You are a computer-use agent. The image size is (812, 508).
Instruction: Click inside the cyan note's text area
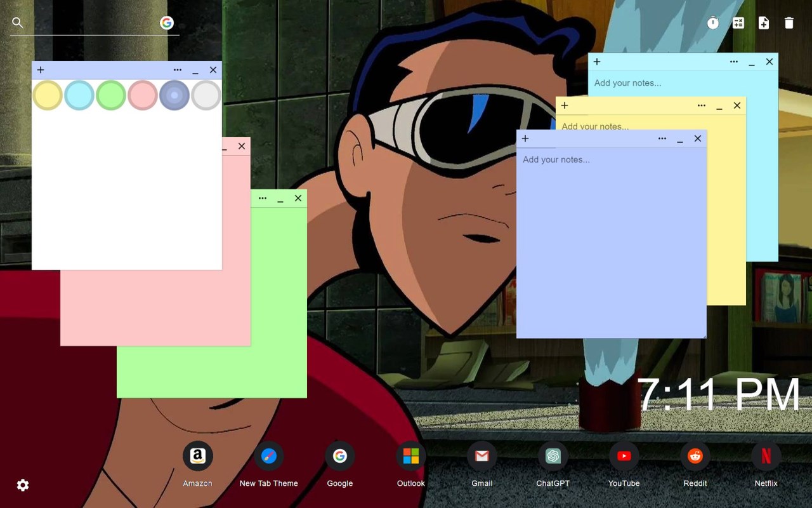pyautogui.click(x=683, y=83)
